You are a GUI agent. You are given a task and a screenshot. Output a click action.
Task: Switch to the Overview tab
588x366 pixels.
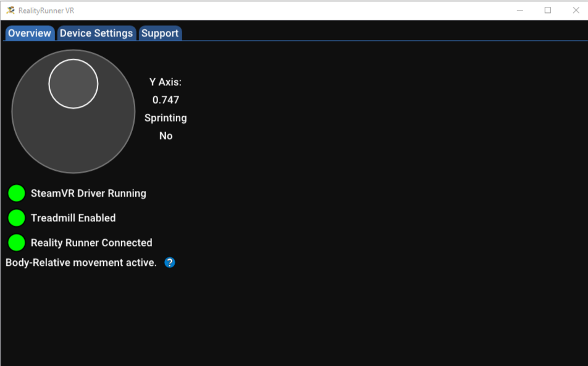(x=30, y=33)
